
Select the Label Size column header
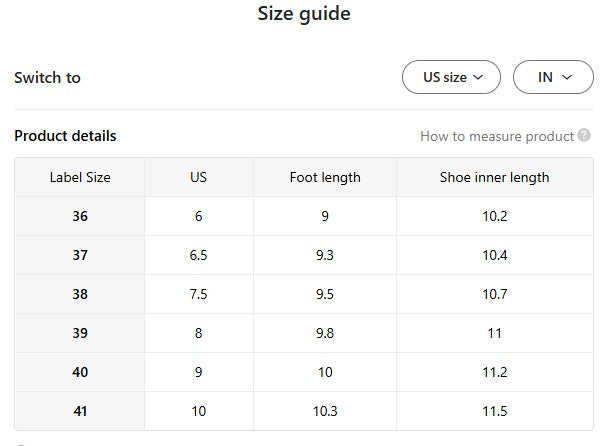tap(80, 177)
